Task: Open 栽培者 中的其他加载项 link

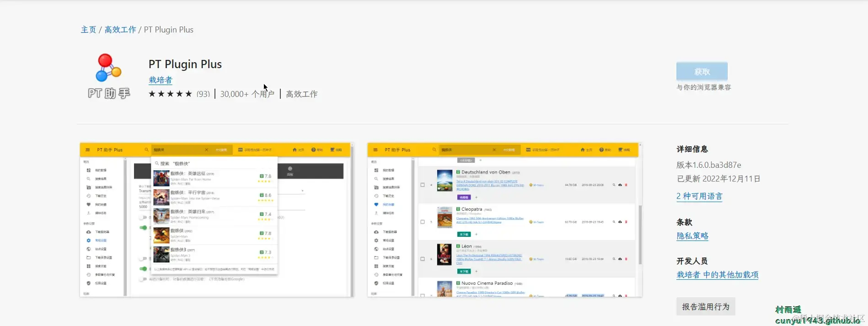Action: (x=718, y=275)
